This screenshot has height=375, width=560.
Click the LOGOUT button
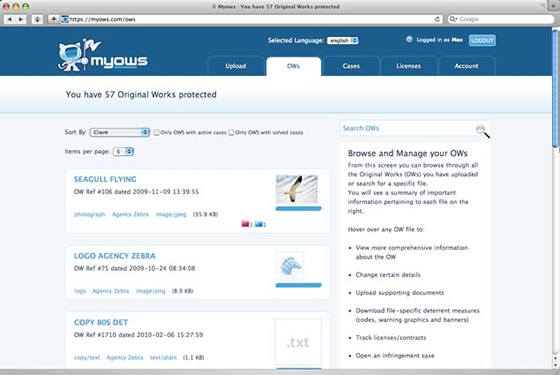(482, 40)
